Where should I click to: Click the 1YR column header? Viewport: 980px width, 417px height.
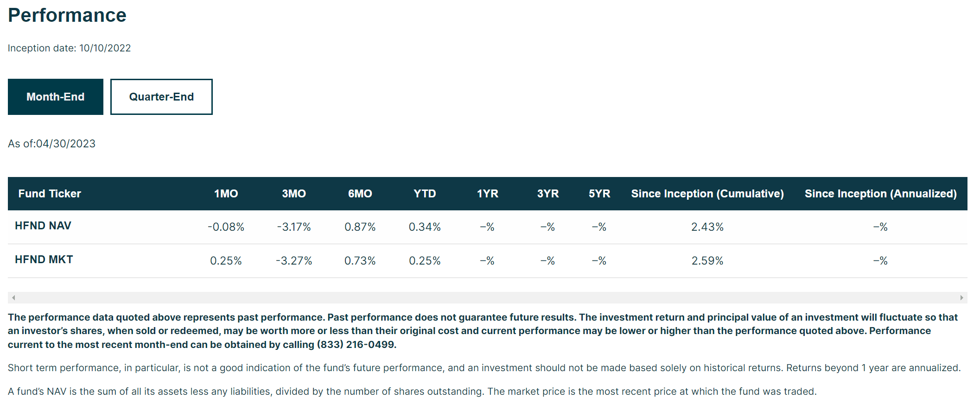coord(488,194)
